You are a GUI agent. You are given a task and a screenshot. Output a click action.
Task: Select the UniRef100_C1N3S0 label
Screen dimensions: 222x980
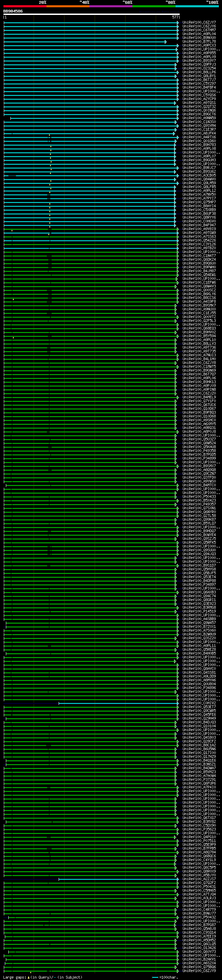point(199,122)
